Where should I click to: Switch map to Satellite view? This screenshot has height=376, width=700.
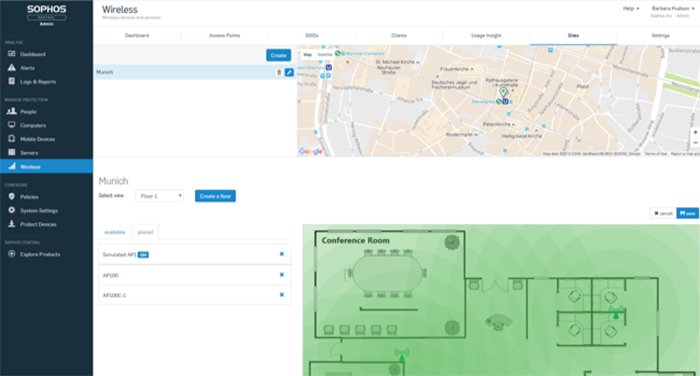click(325, 54)
